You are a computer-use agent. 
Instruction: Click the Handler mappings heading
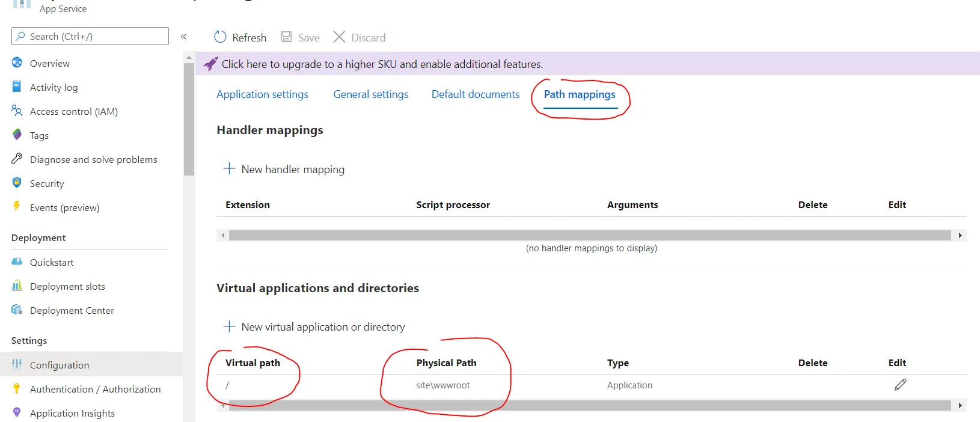tap(270, 130)
